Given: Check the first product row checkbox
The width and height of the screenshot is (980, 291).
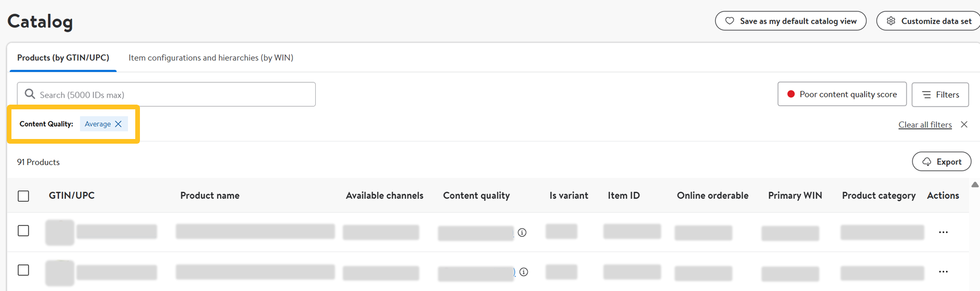Looking at the screenshot, I should [23, 231].
